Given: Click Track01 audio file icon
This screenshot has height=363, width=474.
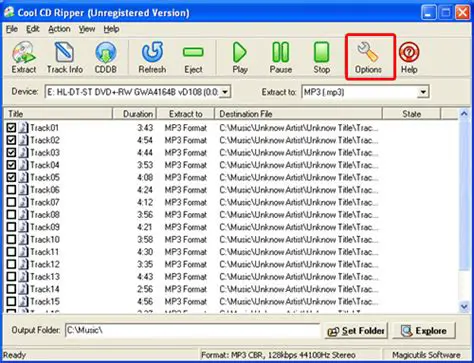Looking at the screenshot, I should coord(23,128).
